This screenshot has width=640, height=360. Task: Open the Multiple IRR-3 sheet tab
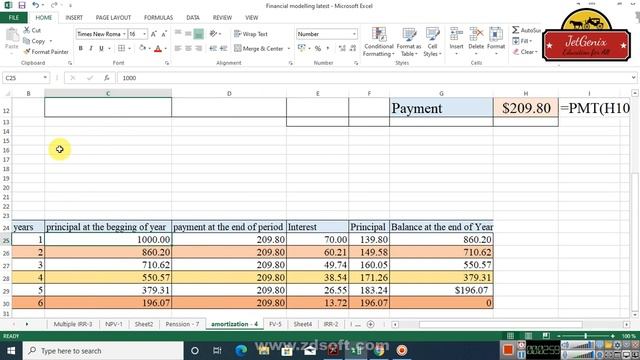[x=73, y=324]
